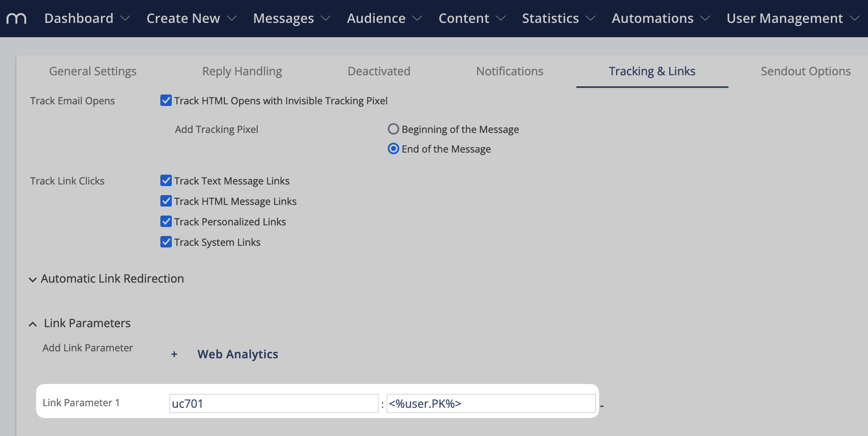Select End of the Message radio option

[x=393, y=148]
